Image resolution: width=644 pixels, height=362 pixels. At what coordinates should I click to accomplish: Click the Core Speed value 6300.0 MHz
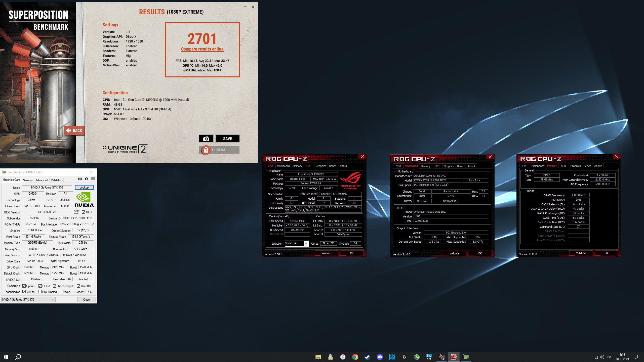coord(297,221)
